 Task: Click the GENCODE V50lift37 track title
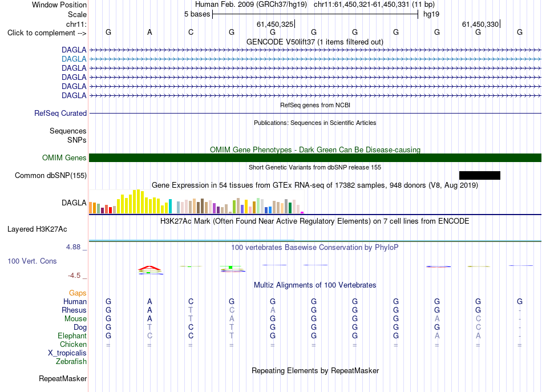(315, 42)
